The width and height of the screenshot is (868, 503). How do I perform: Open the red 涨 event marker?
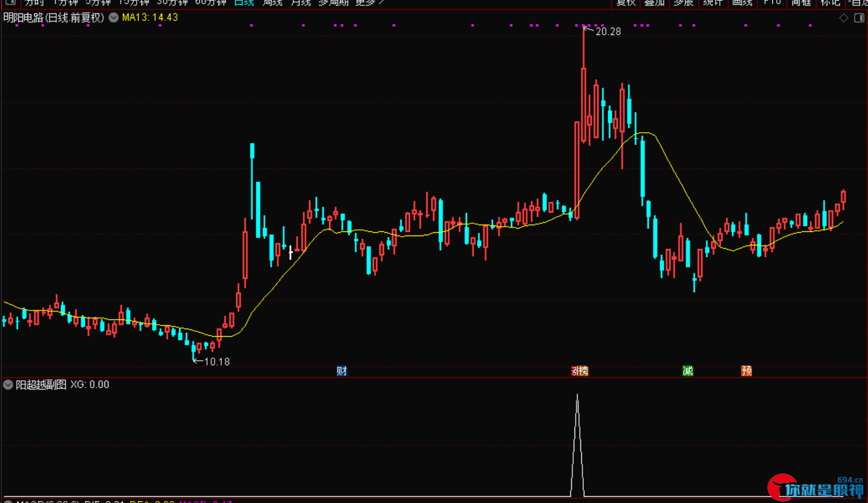click(575, 370)
